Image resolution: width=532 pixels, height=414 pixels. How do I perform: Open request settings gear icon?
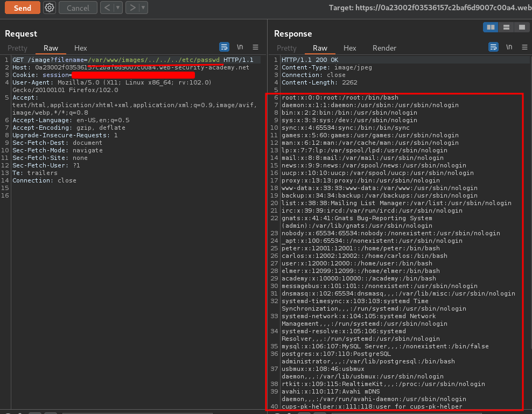click(50, 8)
